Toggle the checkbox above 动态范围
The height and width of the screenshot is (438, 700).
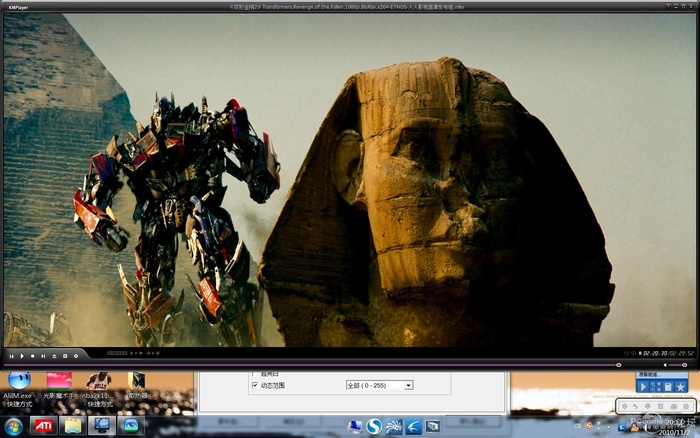click(x=255, y=373)
